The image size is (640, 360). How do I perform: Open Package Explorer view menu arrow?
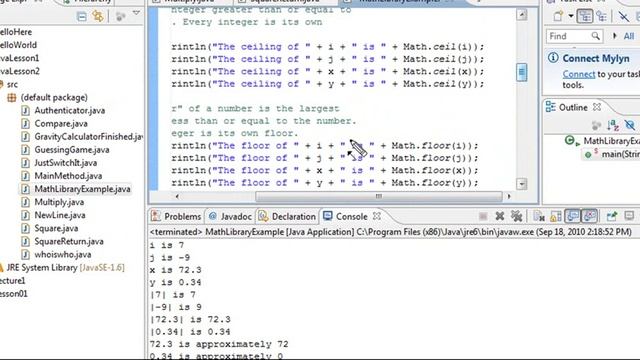136,14
